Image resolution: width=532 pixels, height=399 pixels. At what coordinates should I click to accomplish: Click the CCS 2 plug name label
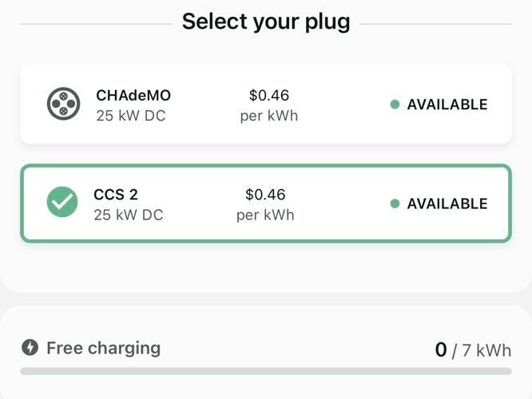tap(116, 195)
